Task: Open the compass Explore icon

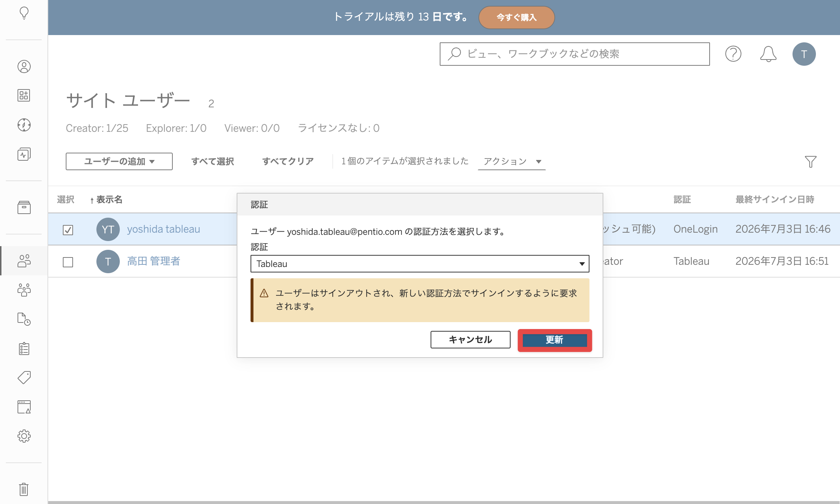Action: (x=24, y=125)
